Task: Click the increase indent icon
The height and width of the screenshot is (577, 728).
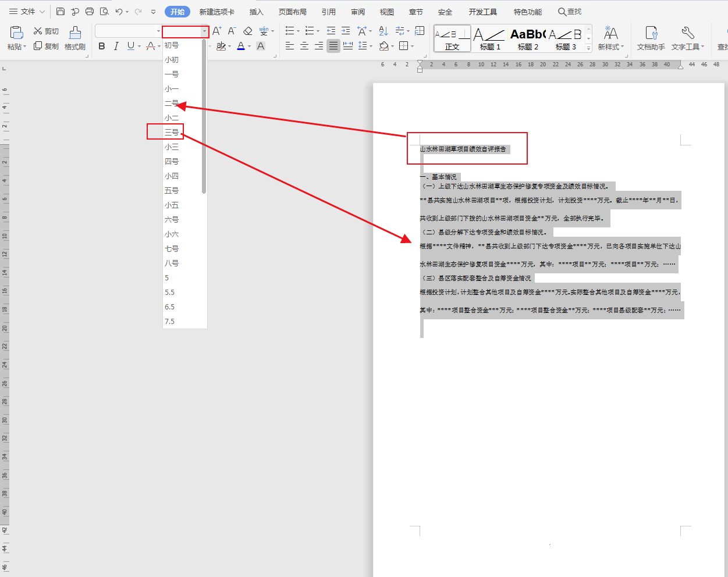Action: [346, 31]
